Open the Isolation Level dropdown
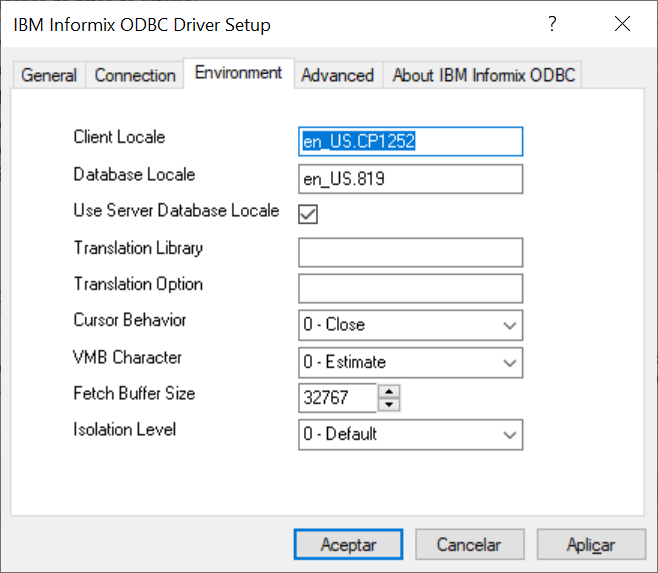This screenshot has height=573, width=658. point(410,434)
